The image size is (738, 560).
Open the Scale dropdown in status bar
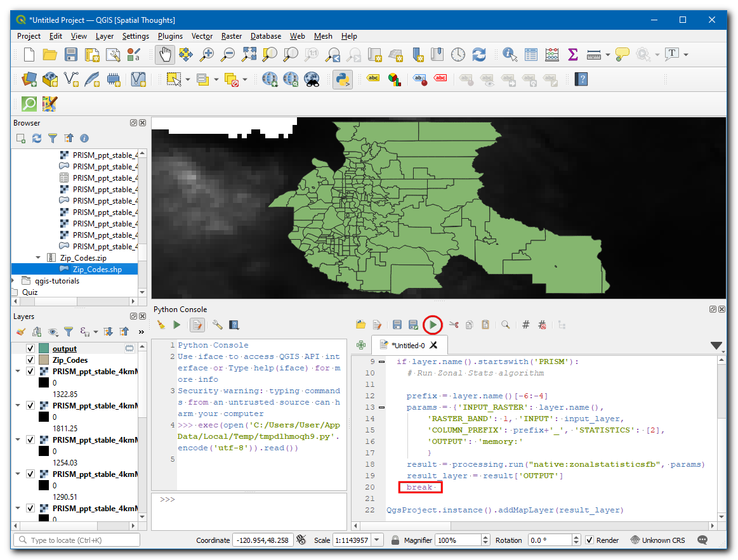click(378, 540)
